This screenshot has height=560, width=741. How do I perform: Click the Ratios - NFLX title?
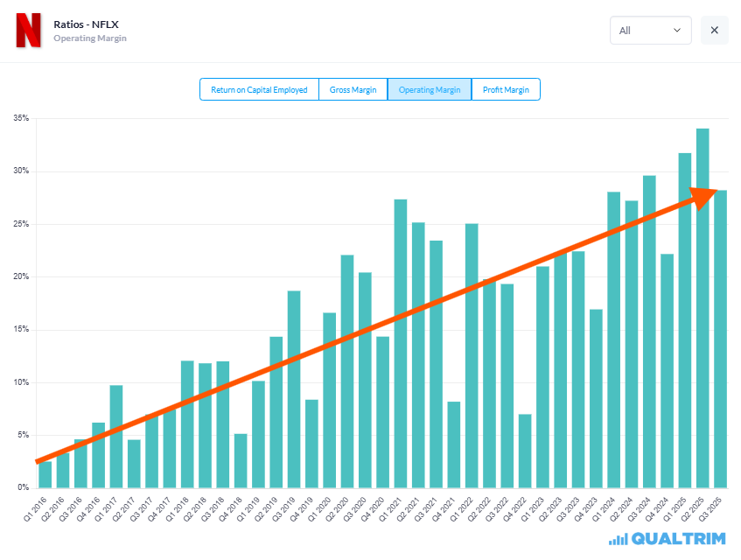(x=86, y=24)
